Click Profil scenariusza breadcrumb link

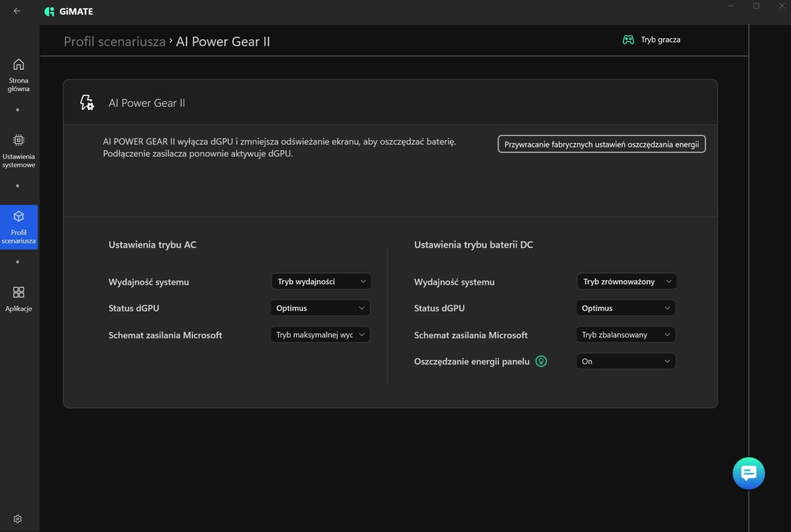114,42
